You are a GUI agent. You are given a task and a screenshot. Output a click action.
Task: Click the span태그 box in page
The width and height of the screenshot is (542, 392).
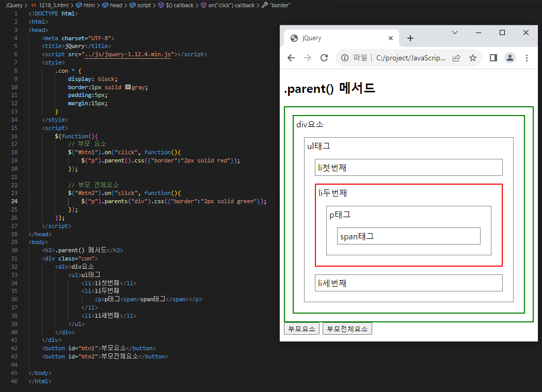pos(409,236)
